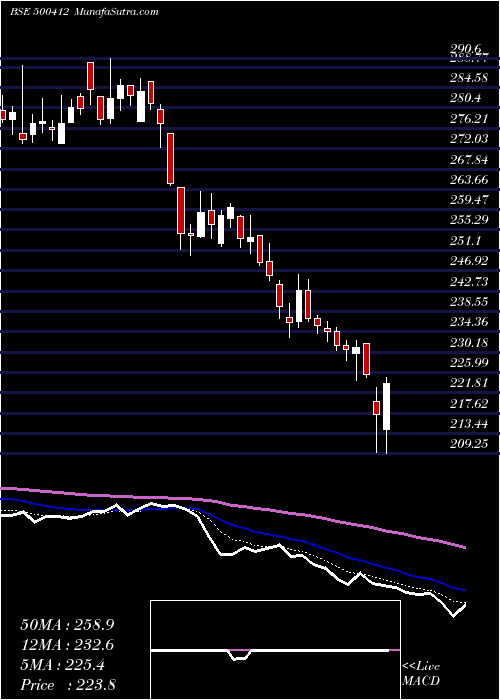
Task: Click the 5MA : 225.4 readout
Action: pos(62,665)
